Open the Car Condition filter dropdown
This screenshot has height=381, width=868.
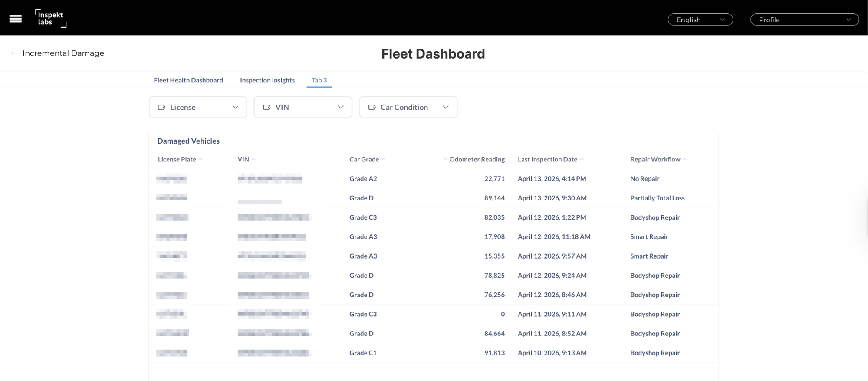pos(408,107)
